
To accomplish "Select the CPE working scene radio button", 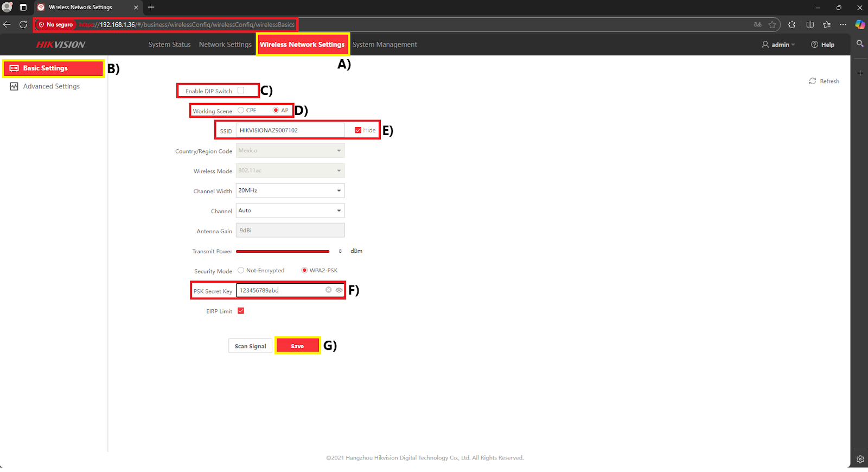I will click(x=241, y=110).
